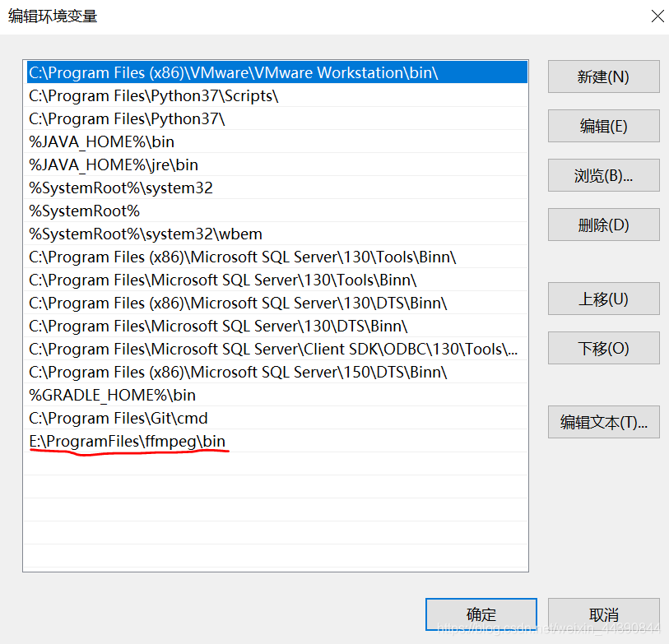The height and width of the screenshot is (644, 669).
Task: Select Program Files\Microsoft SQL Server\130\DTS\Binn\ entry
Action: [276, 326]
